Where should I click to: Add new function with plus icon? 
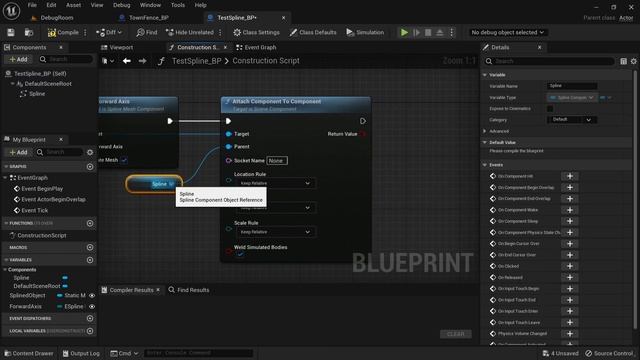[x=90, y=223]
